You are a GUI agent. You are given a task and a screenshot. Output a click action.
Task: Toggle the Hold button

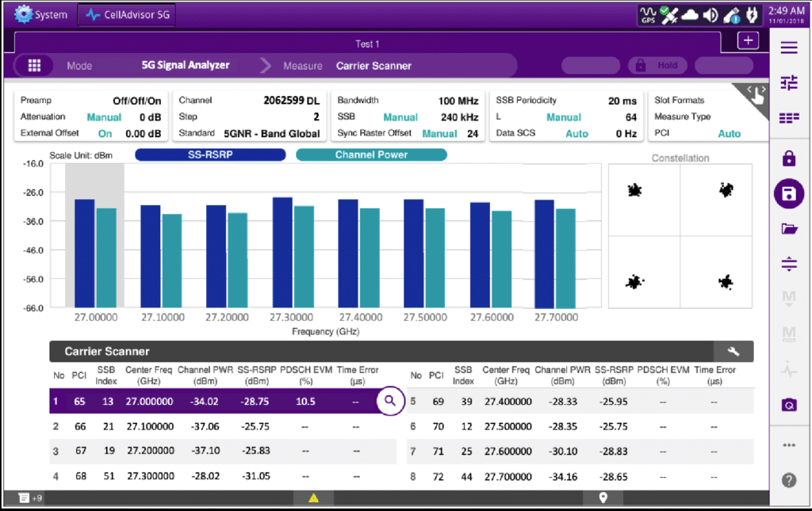point(659,66)
